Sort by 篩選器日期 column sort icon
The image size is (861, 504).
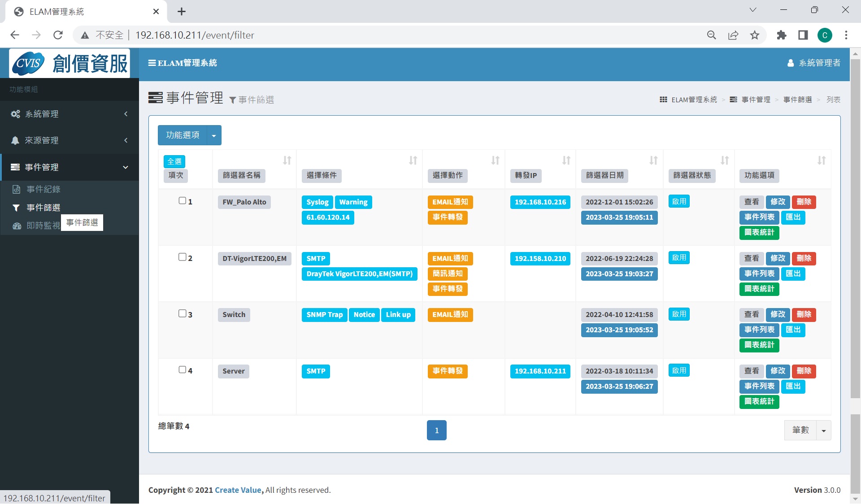tap(653, 160)
